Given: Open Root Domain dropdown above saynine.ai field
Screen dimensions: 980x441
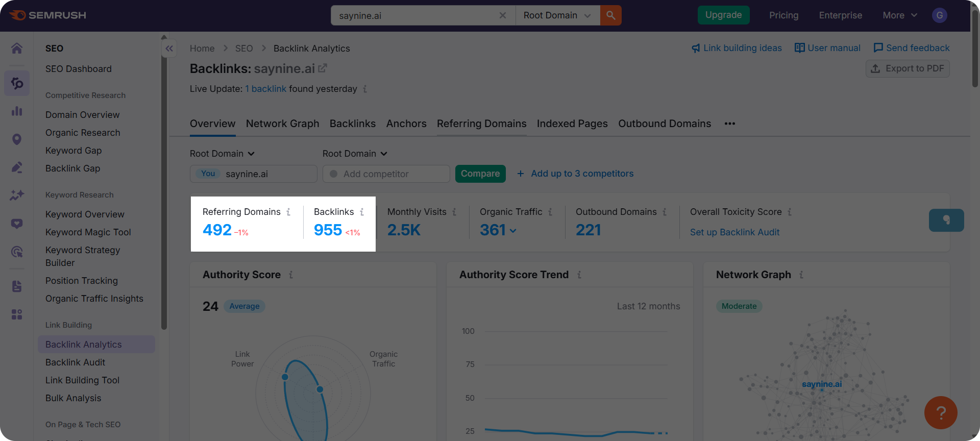Looking at the screenshot, I should pos(222,154).
